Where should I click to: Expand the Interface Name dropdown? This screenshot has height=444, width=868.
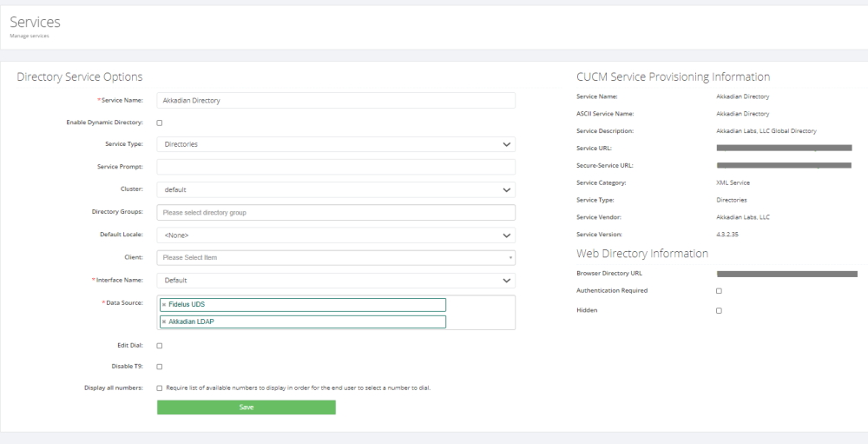[336, 280]
